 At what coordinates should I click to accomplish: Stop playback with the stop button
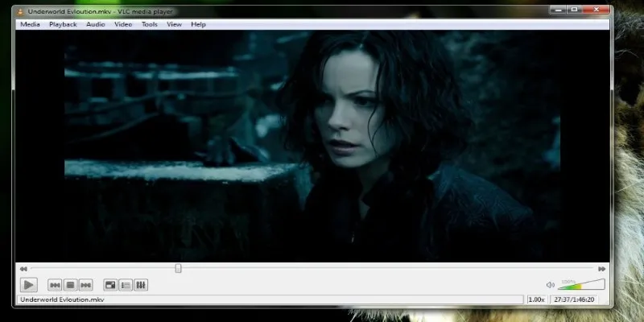click(70, 285)
